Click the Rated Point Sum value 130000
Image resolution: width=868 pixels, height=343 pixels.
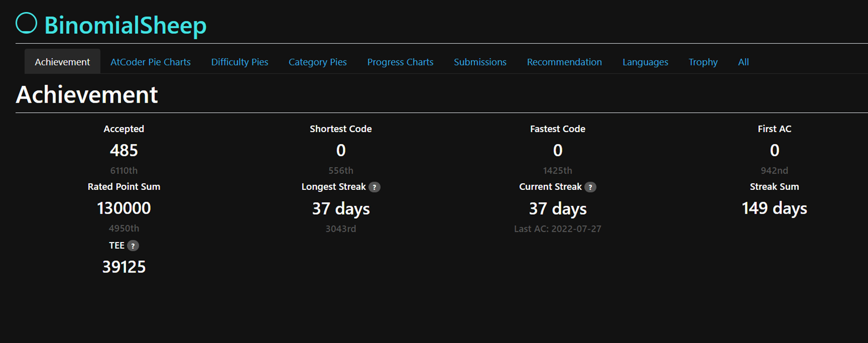coord(124,208)
